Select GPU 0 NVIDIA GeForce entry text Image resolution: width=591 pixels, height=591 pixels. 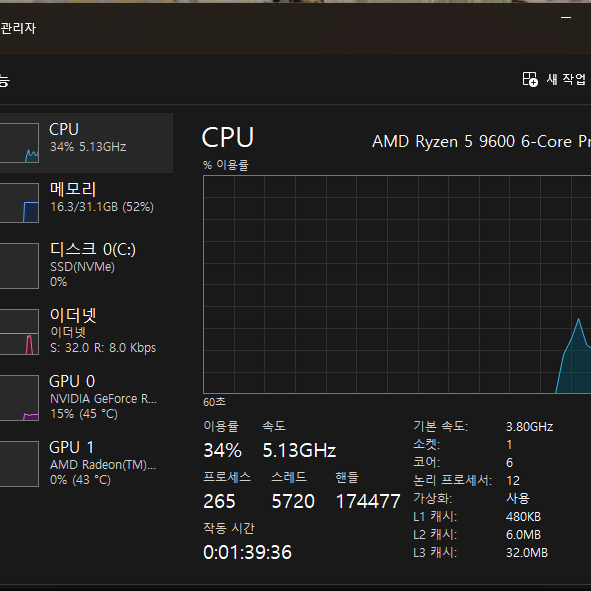pyautogui.click(x=103, y=397)
